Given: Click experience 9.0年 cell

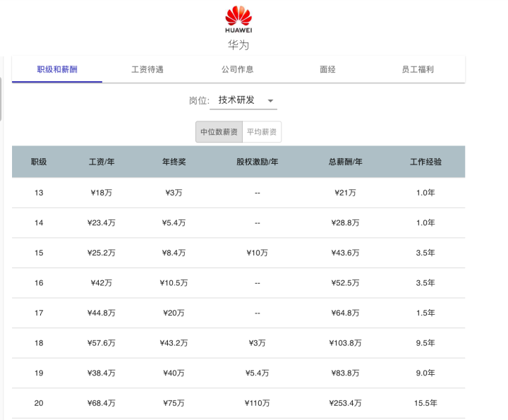Looking at the screenshot, I should point(425,373).
